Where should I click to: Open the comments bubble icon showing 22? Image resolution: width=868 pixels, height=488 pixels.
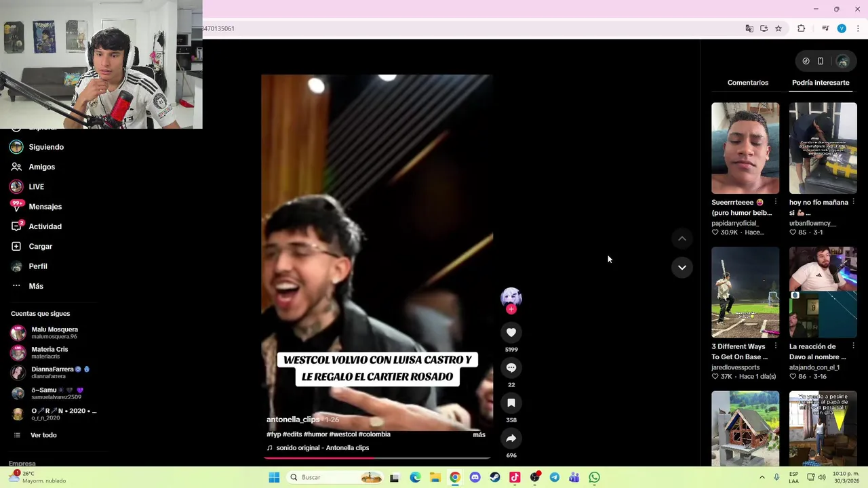click(511, 367)
